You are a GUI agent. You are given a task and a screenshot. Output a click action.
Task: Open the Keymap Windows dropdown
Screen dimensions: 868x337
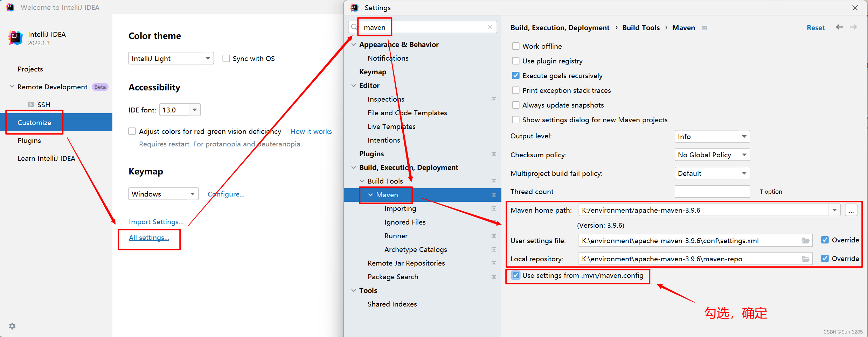coord(163,194)
